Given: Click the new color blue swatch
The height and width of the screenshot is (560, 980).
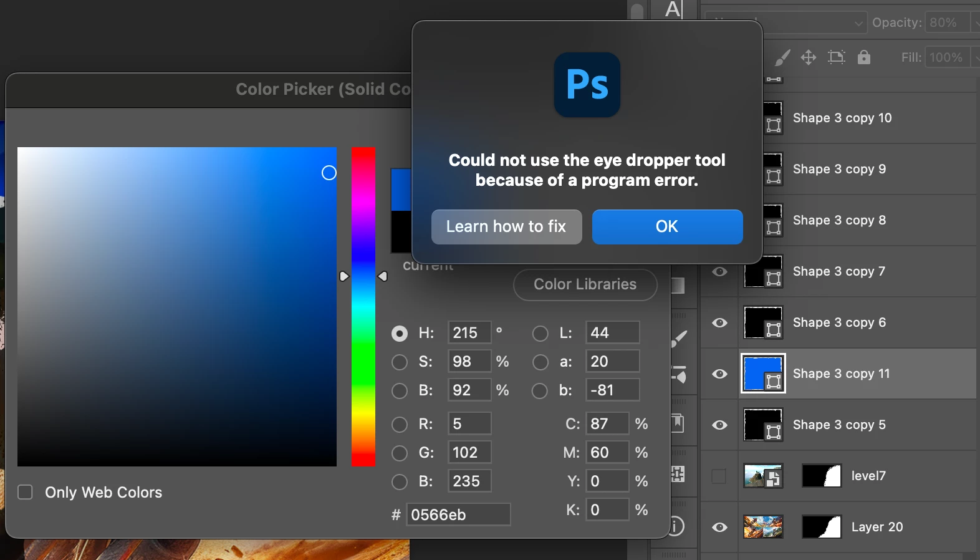Looking at the screenshot, I should tap(401, 189).
